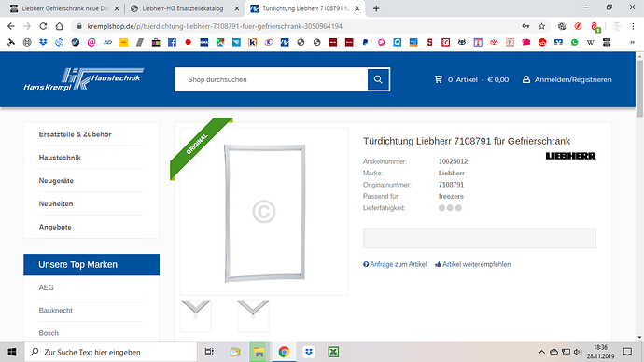Bookmark this page with the star icon
The height and width of the screenshot is (362, 644).
(541, 26)
